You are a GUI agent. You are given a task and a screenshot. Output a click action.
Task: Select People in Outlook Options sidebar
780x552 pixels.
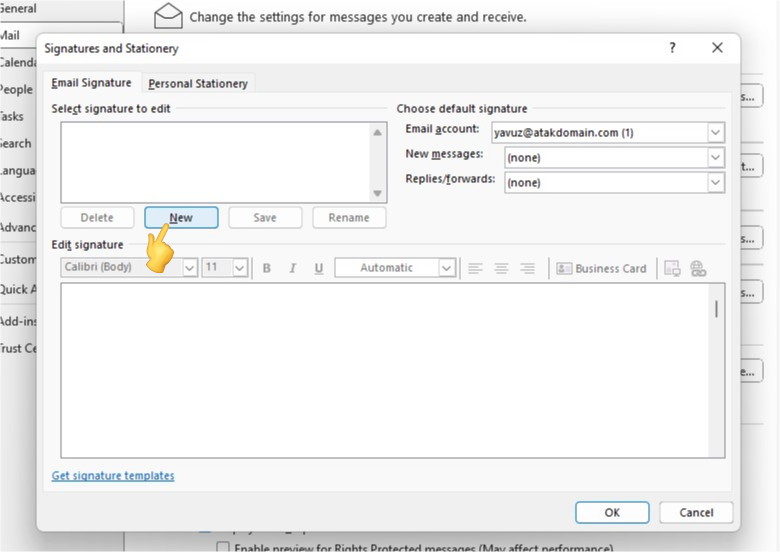(x=16, y=90)
